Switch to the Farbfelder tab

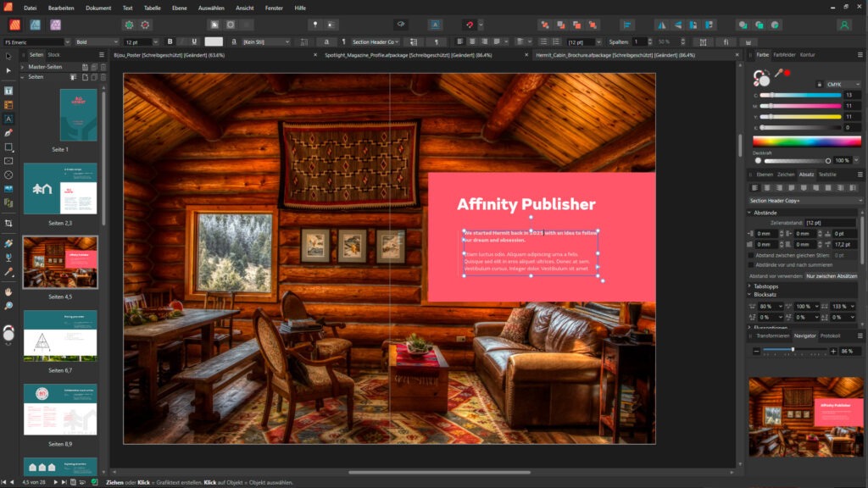[x=784, y=55]
